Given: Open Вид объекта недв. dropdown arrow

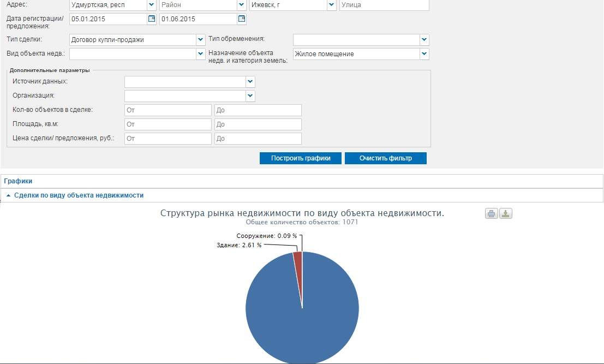Looking at the screenshot, I should [200, 54].
